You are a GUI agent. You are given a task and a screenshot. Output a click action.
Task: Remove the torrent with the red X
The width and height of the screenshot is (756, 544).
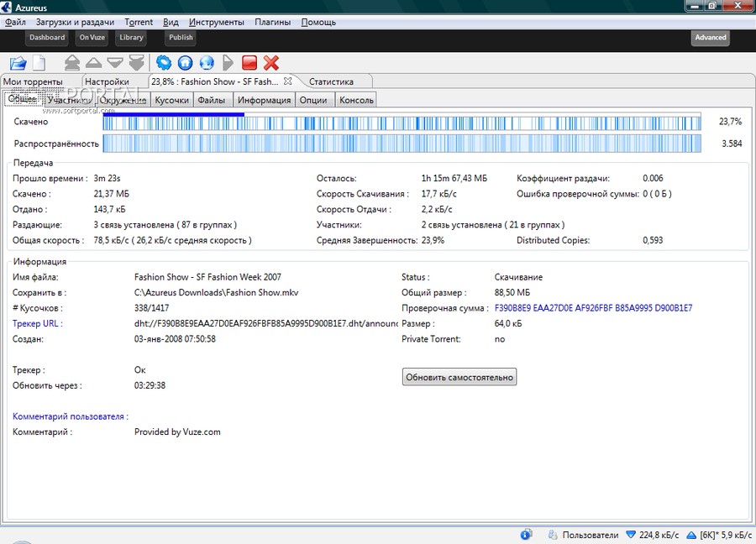271,63
